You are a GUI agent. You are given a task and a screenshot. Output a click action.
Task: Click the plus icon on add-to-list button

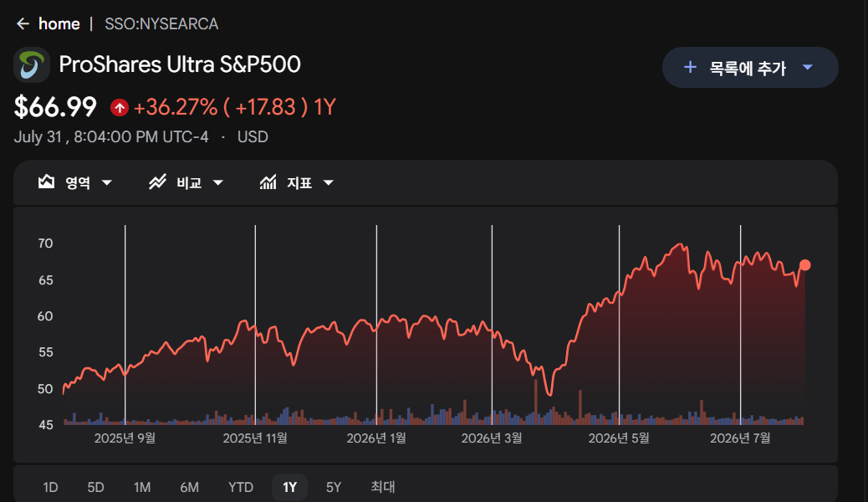pyautogui.click(x=690, y=67)
